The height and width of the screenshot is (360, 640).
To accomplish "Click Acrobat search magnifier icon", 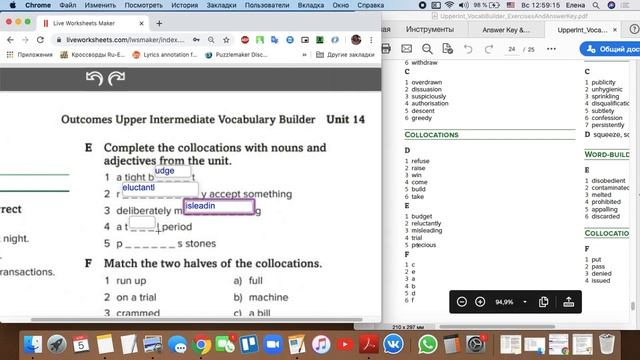I will [x=427, y=49].
